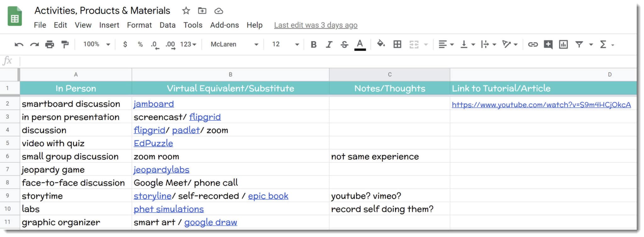This screenshot has height=237, width=644.
Task: Decrease decimal places
Action: coord(154,45)
